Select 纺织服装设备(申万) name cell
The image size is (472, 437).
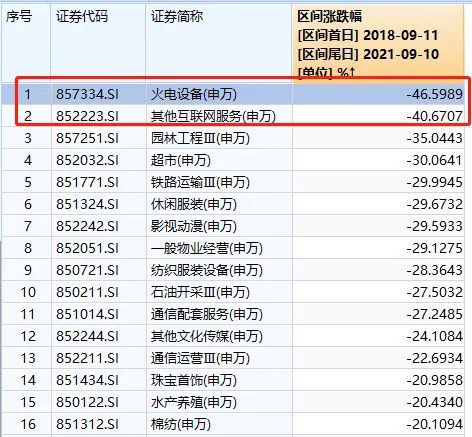tap(207, 270)
